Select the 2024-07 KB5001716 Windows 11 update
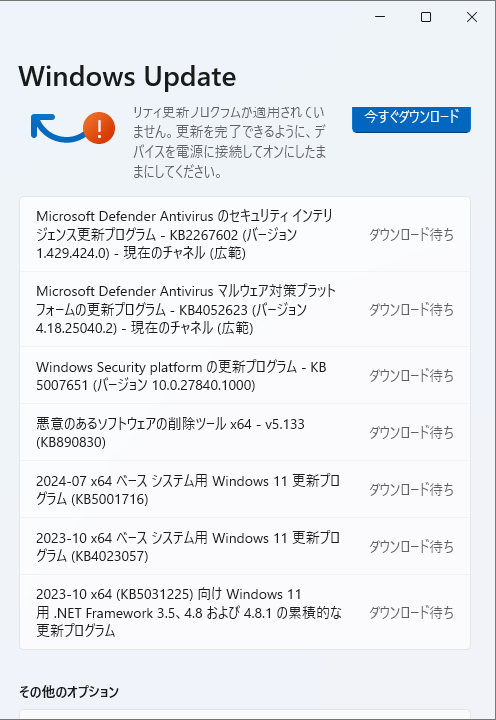This screenshot has width=496, height=720. (245, 489)
